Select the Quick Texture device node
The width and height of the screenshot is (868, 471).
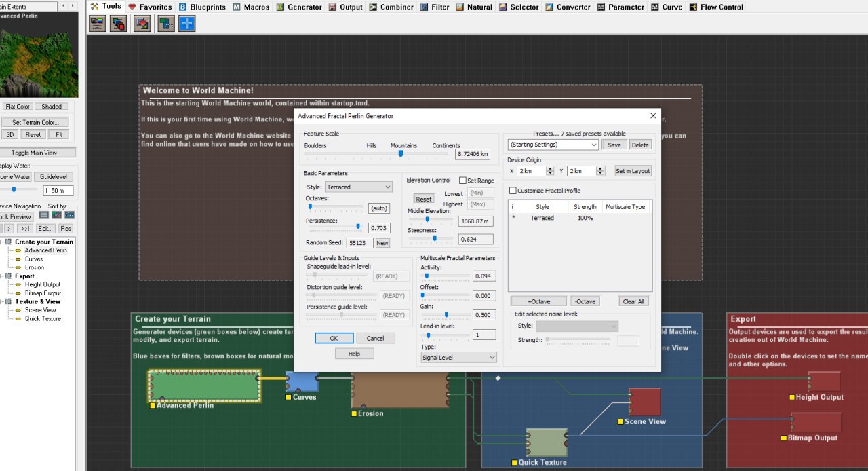(x=547, y=442)
